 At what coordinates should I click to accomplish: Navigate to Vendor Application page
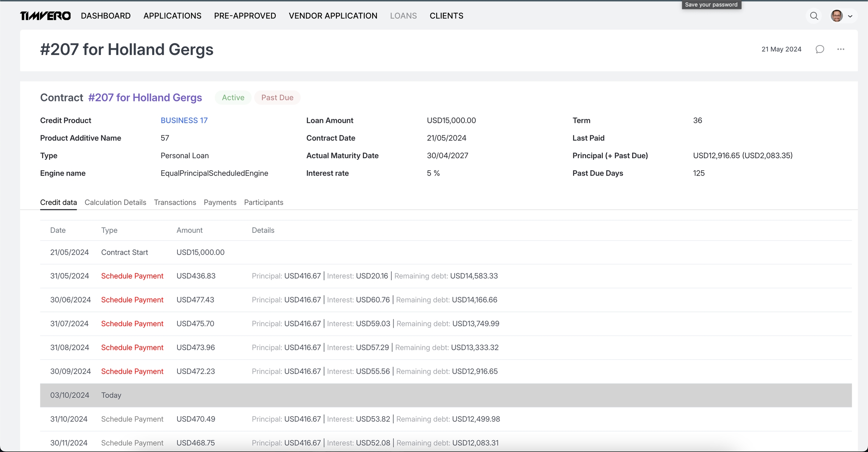tap(333, 16)
